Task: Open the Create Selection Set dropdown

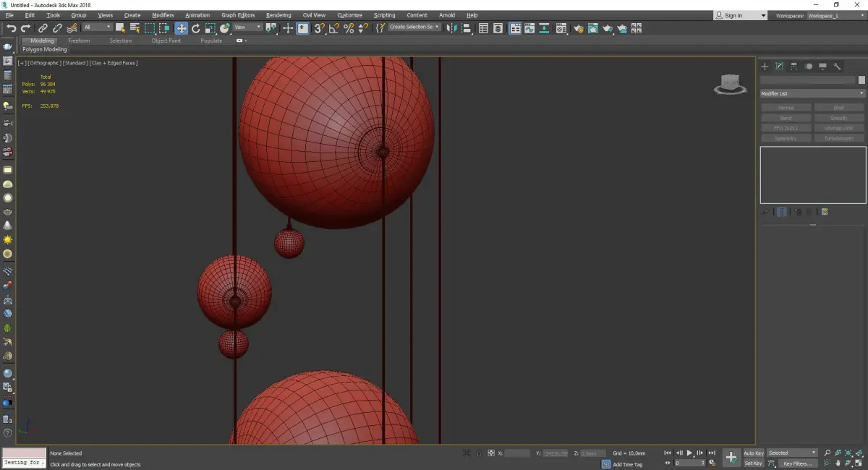Action: point(414,27)
